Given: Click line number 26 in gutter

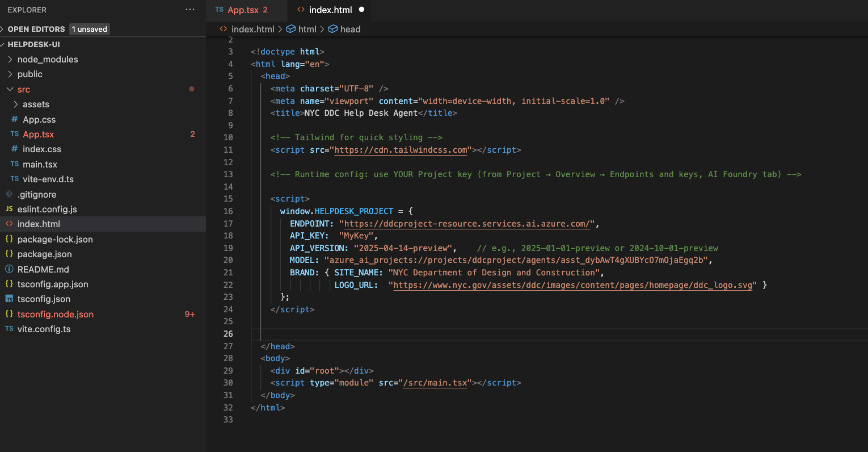Looking at the screenshot, I should 228,334.
